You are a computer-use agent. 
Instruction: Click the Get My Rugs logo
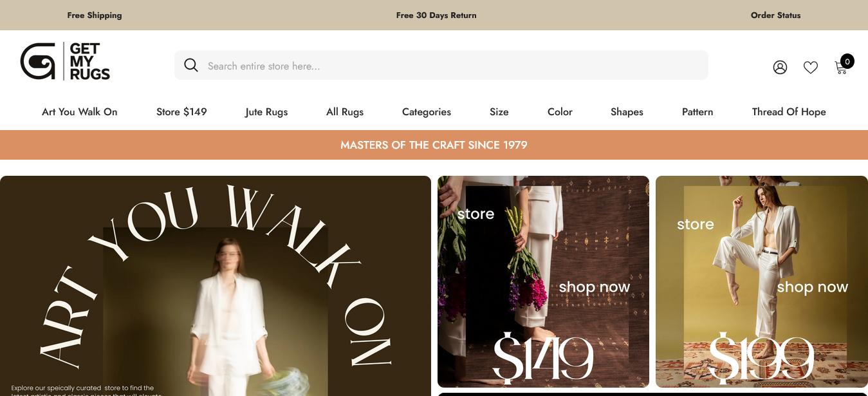(65, 61)
